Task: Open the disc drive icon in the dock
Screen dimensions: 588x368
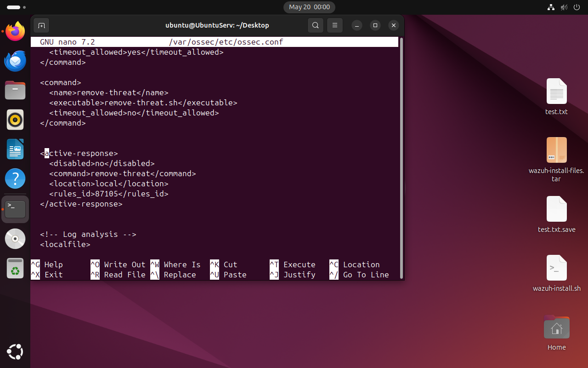Action: [x=15, y=239]
